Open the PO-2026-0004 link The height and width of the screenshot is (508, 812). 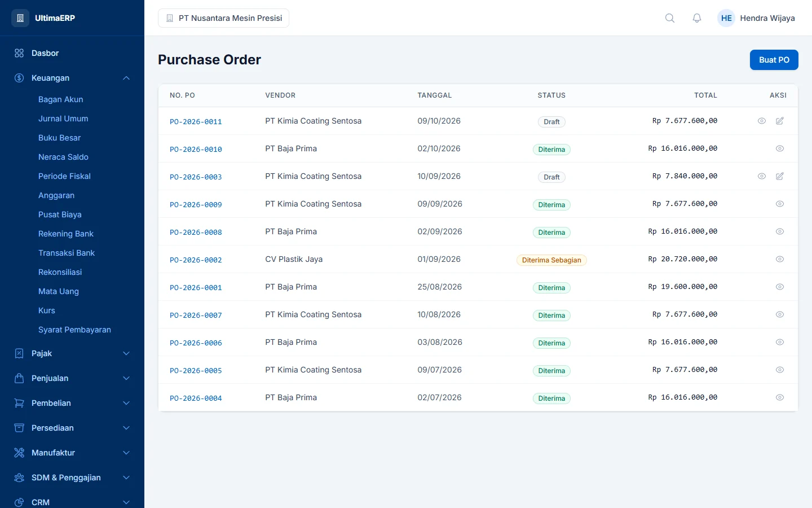196,398
